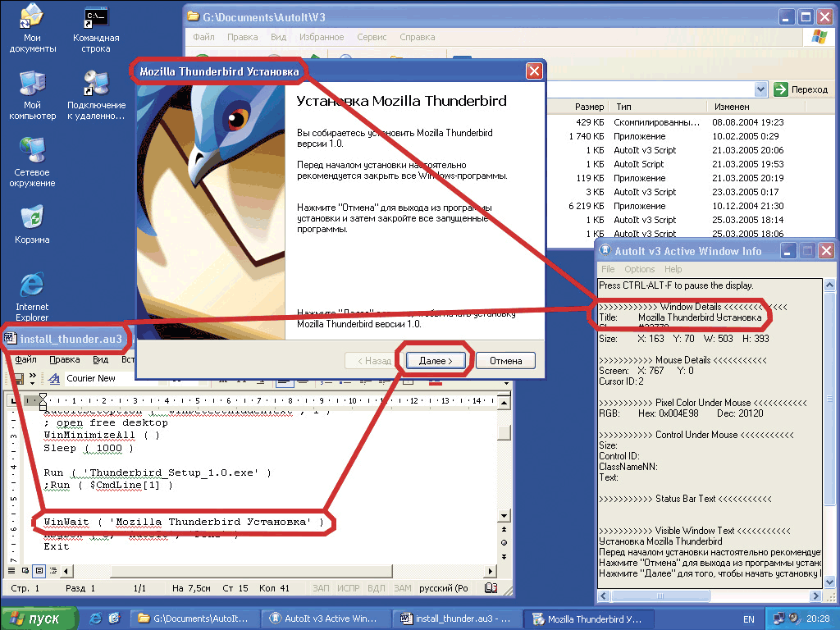Click the next page arrows in Word scrollbar
840x630 pixels.
(x=504, y=557)
